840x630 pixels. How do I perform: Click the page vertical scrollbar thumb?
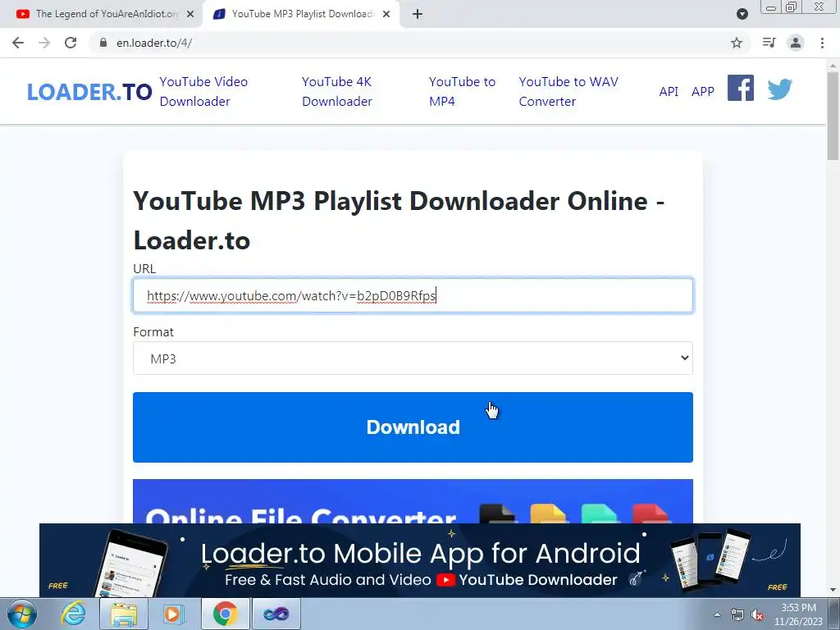coord(833,115)
